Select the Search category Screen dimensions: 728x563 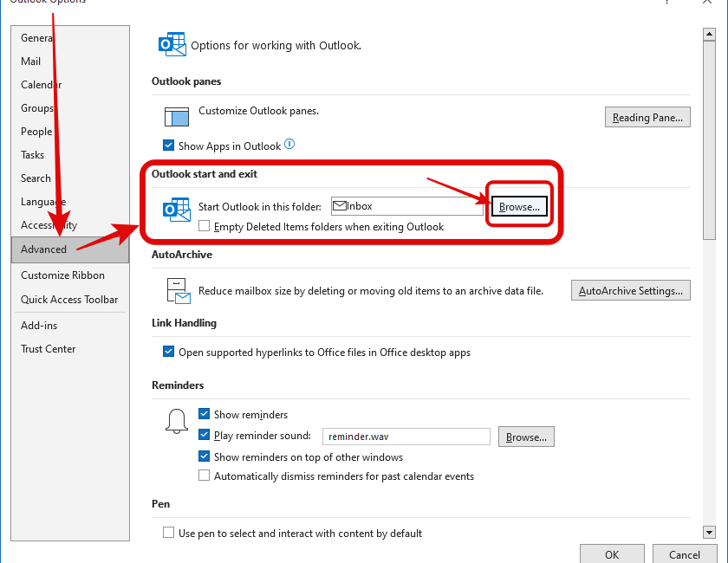pyautogui.click(x=69, y=178)
